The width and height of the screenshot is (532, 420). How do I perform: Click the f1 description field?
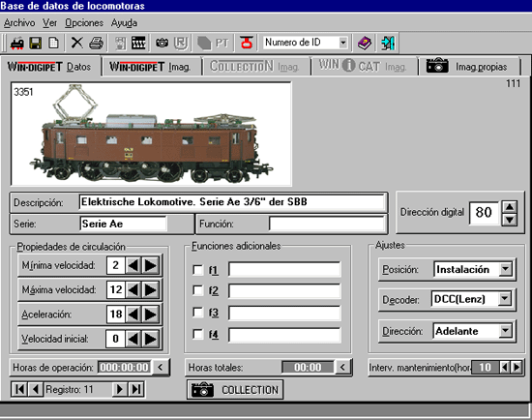284,270
